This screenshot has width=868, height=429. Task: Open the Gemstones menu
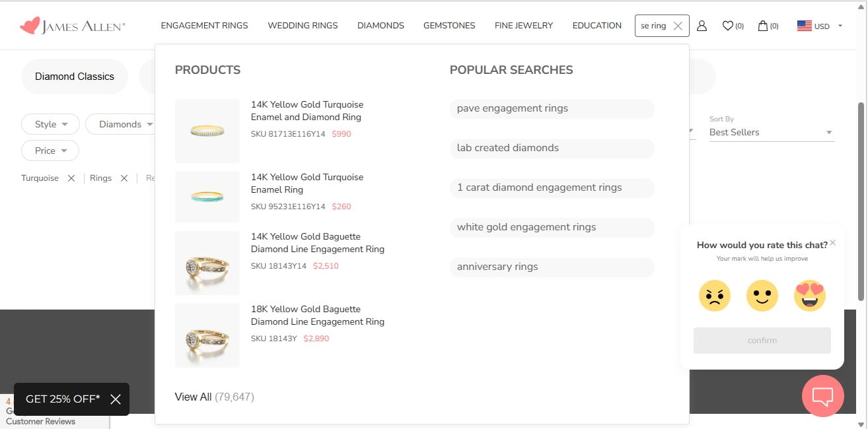click(x=449, y=25)
